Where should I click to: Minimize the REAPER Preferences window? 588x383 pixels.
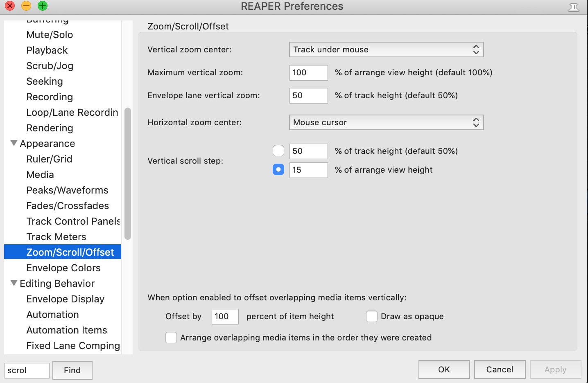(26, 6)
